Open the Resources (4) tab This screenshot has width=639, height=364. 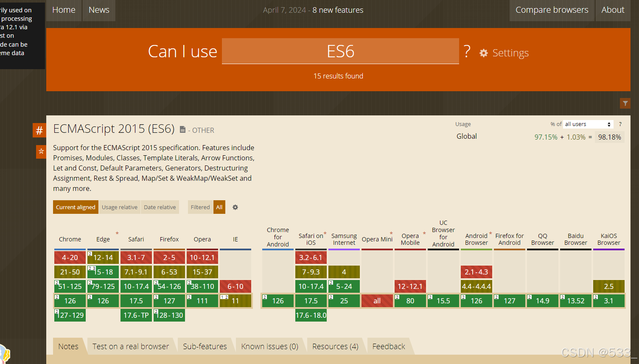coord(335,347)
